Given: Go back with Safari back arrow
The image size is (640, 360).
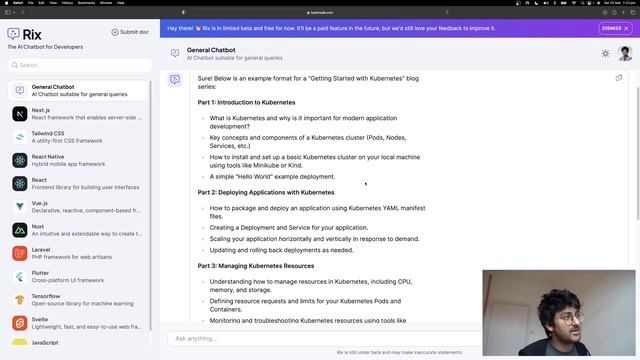Looking at the screenshot, I should [x=22, y=13].
